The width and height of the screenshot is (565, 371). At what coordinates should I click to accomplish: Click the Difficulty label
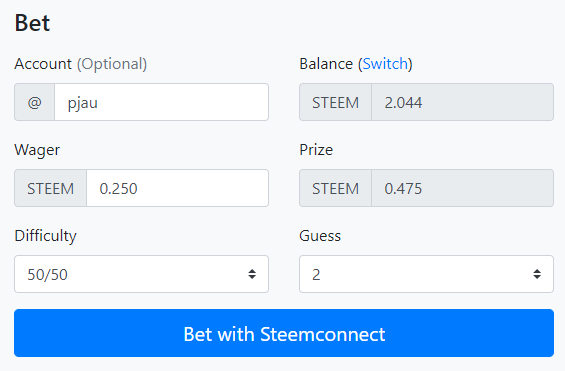(45, 236)
